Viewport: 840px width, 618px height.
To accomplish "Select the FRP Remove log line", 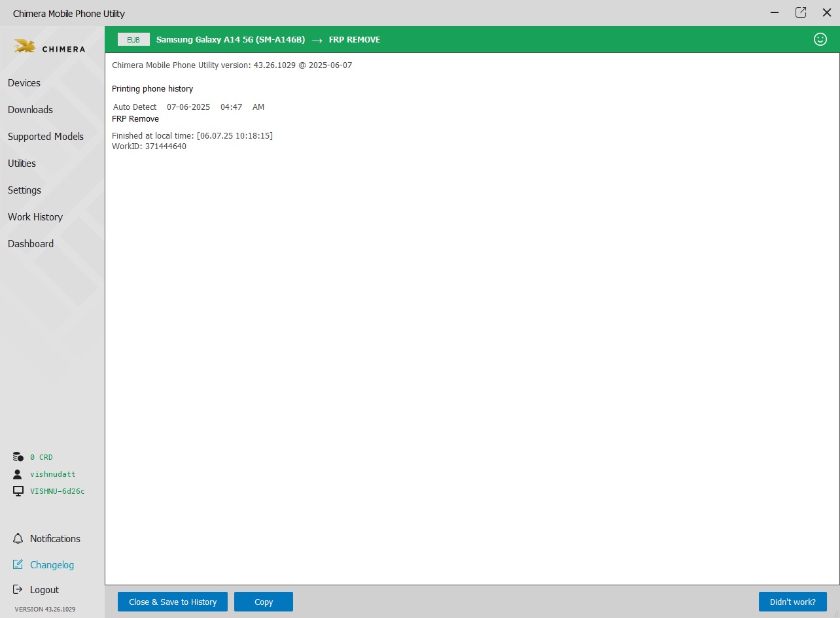I will coord(135,119).
